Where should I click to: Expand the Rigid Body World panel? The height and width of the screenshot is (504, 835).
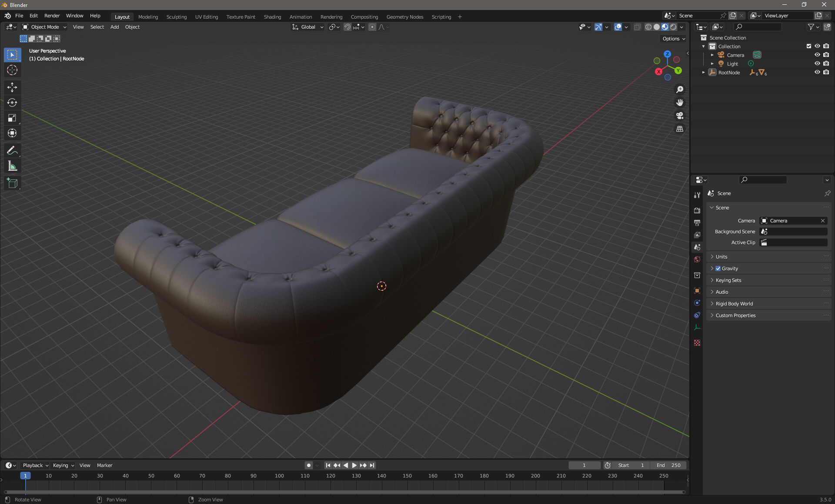[768, 304]
